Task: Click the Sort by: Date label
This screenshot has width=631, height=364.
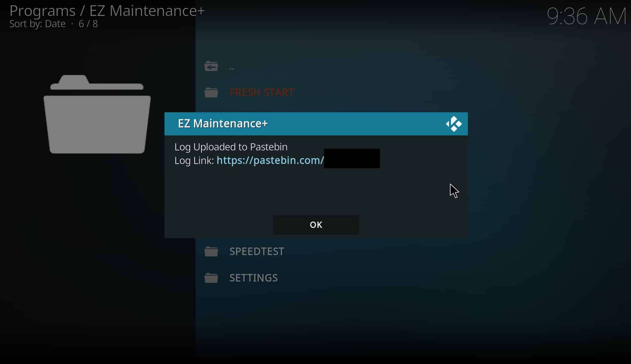Action: (x=37, y=24)
